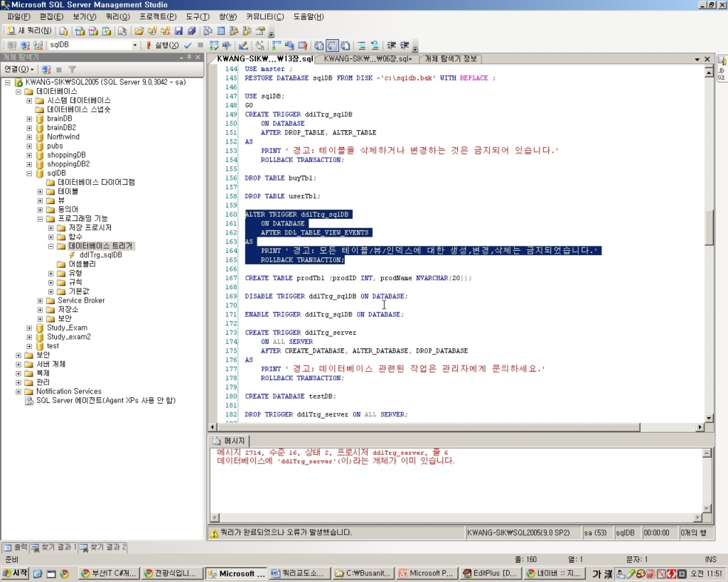
Task: Click the SQL Server Mobile Query icon
Action: (122, 31)
